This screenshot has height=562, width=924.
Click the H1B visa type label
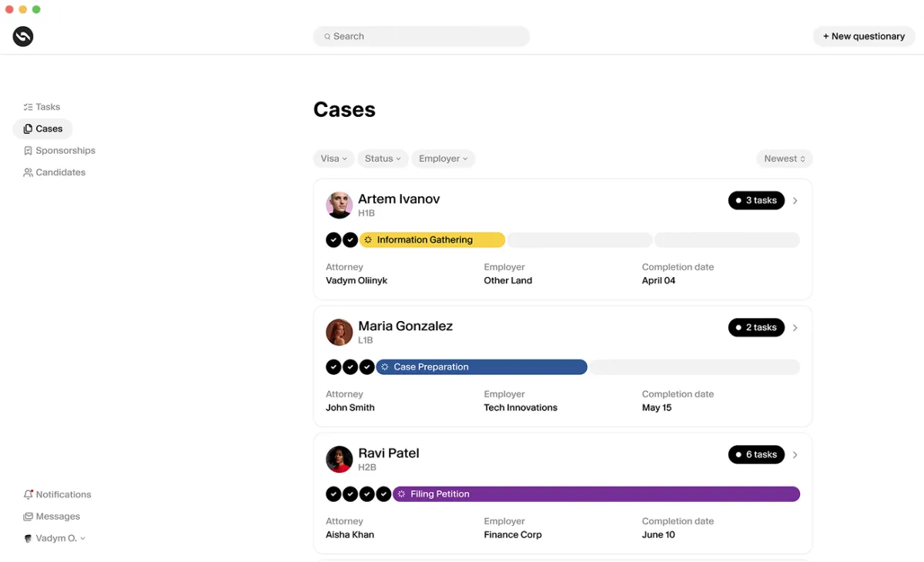point(367,213)
